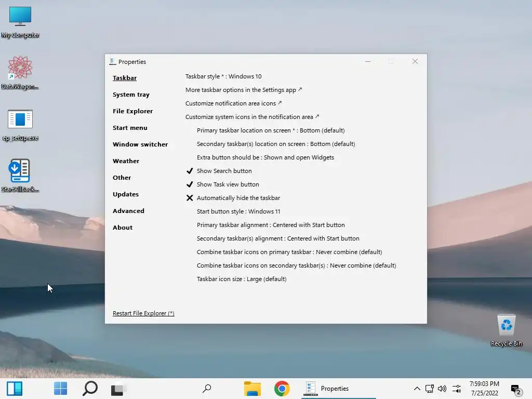This screenshot has height=399, width=532.
Task: Click More taskbar options in Settings app
Action: click(244, 90)
